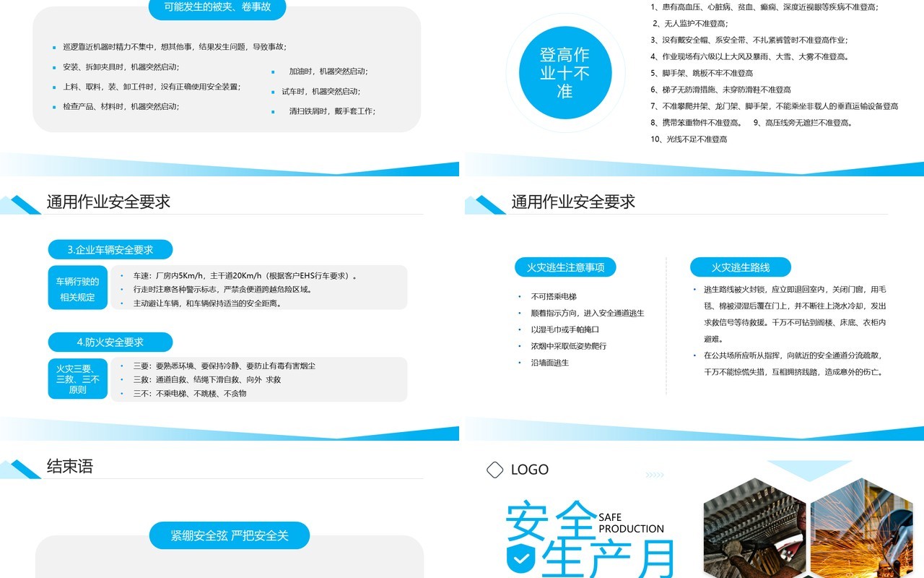Screen dimensions: 924x578
Task: Click the 通用作业安全要求 heading above 3.企业车辆安全要求
Action: pos(108,202)
